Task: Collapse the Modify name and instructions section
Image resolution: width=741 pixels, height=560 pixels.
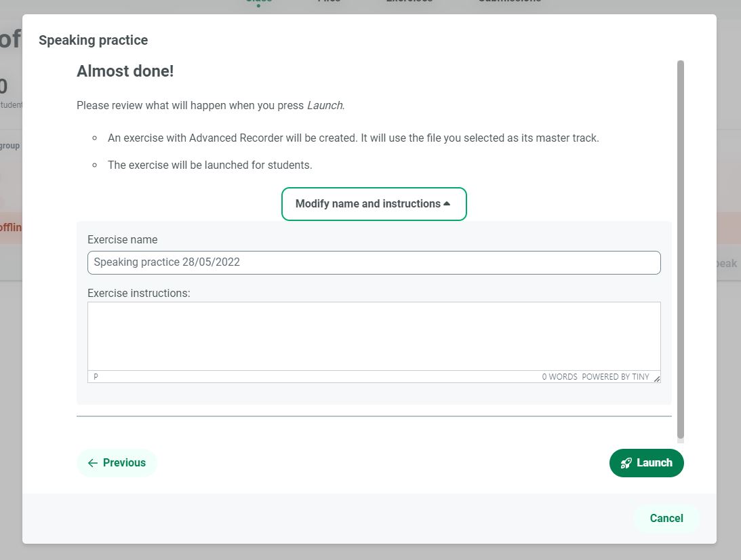Action: click(x=374, y=204)
